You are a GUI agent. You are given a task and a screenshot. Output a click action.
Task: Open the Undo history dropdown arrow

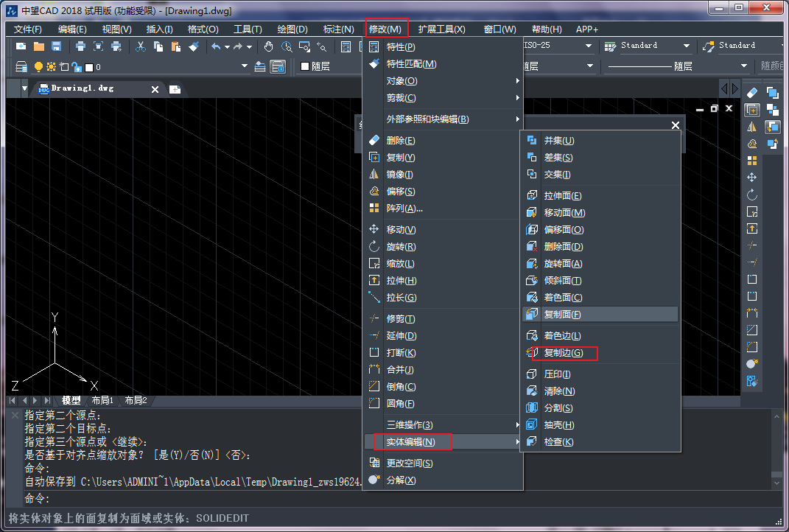click(x=227, y=46)
